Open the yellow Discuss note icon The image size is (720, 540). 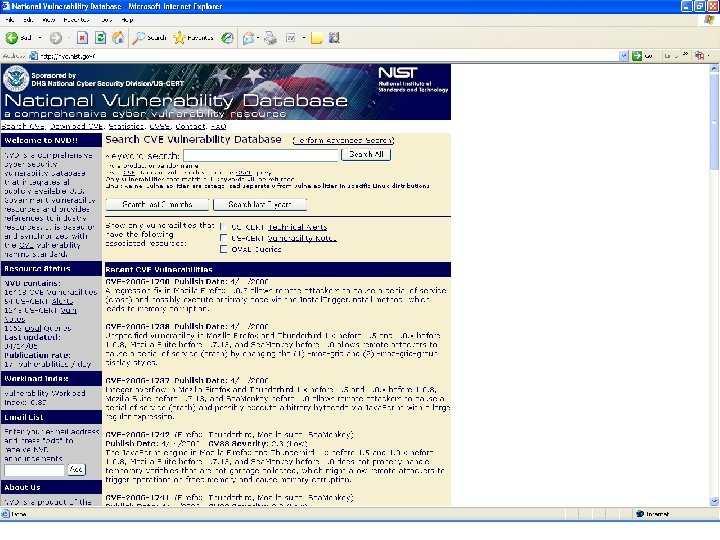coord(316,38)
